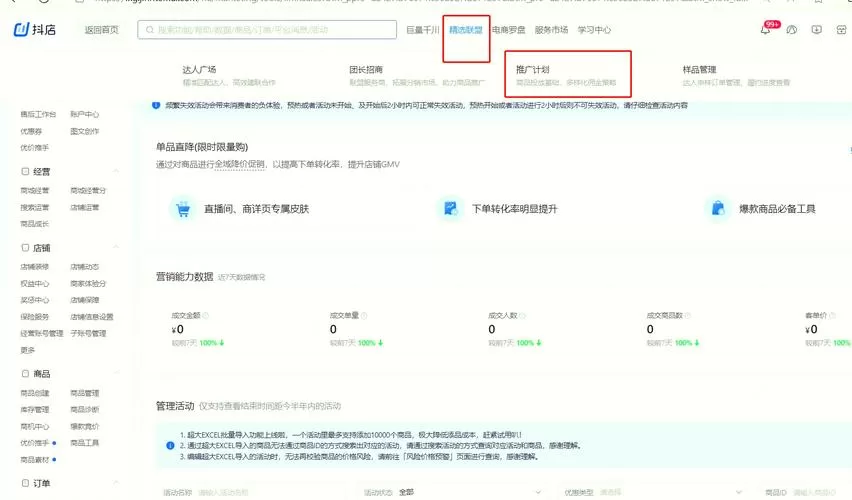
Task: Open 账户中心 in sidebar
Action: (85, 114)
